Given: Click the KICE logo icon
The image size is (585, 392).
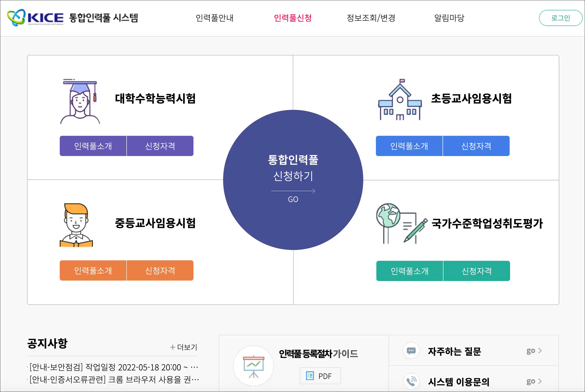Looking at the screenshot, I should (16, 17).
